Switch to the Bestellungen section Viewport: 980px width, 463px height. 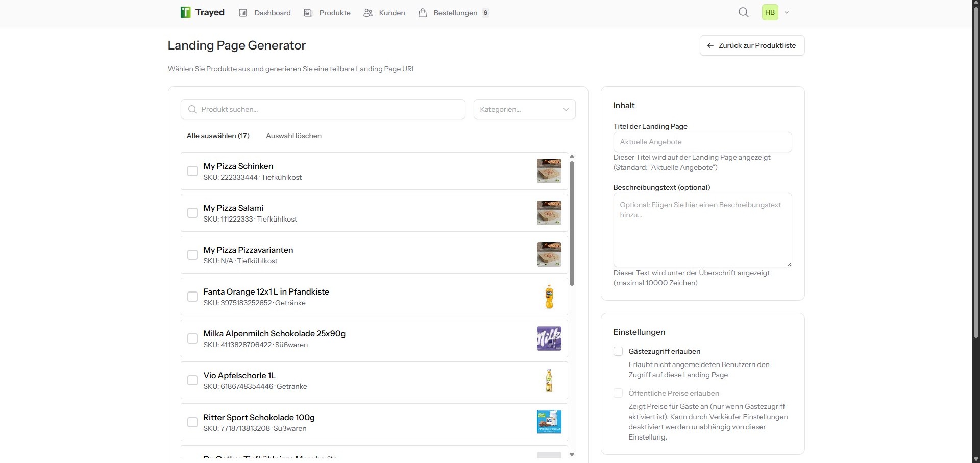click(456, 12)
